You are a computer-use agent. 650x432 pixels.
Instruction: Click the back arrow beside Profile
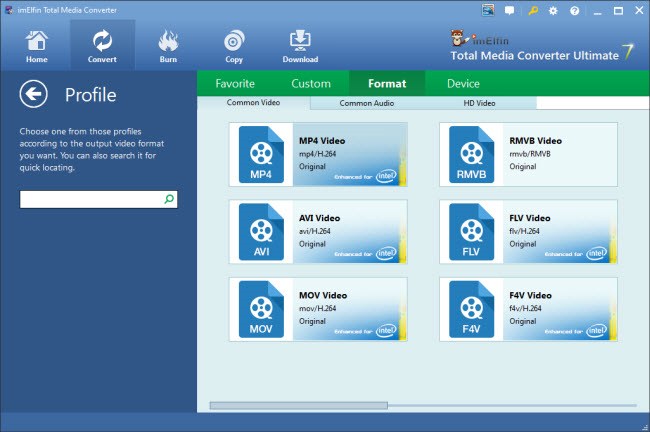click(34, 94)
